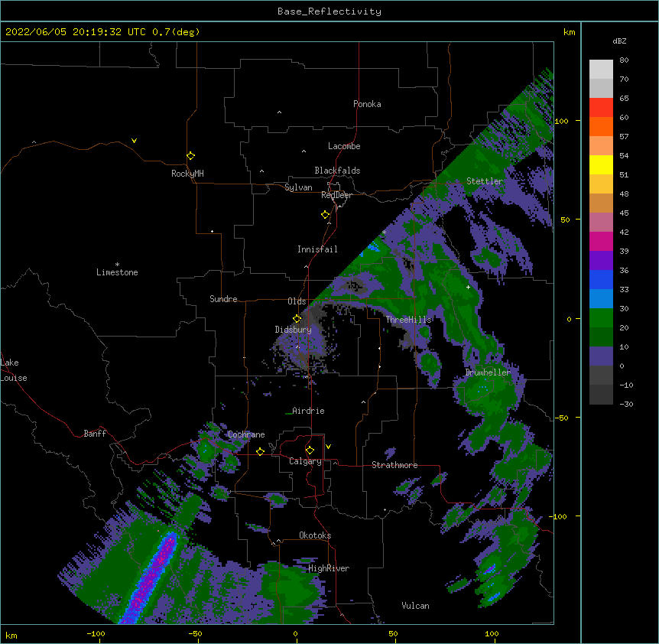Image resolution: width=659 pixels, height=644 pixels.
Task: Click the Lacombe city label
Action: pos(344,146)
